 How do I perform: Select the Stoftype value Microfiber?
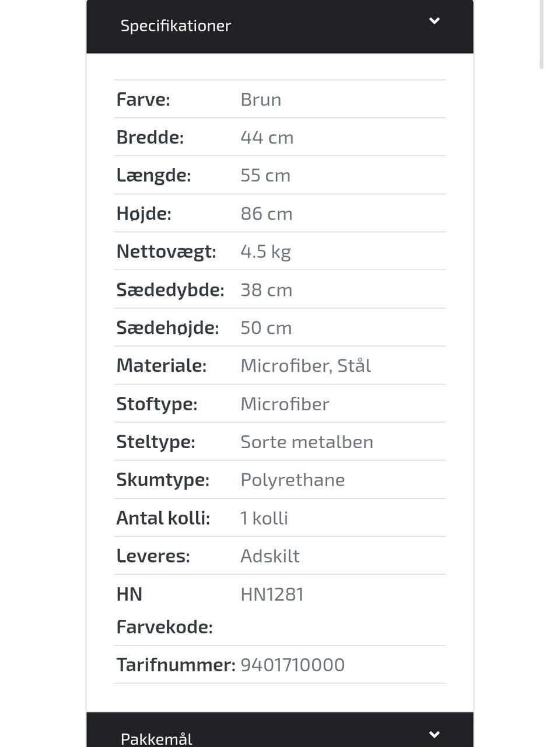pos(285,404)
